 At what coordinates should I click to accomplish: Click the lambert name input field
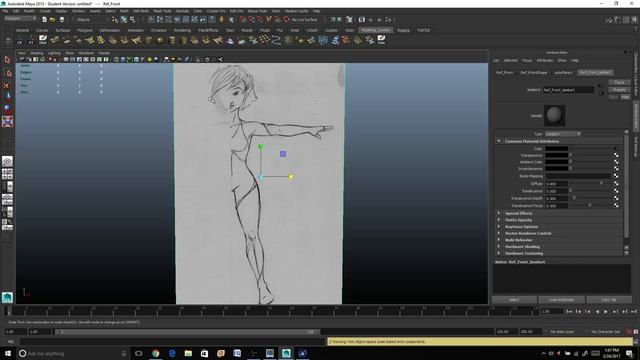click(x=568, y=90)
